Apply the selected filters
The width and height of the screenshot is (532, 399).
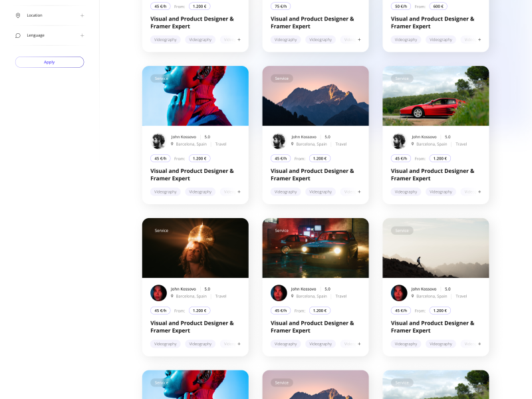[49, 62]
